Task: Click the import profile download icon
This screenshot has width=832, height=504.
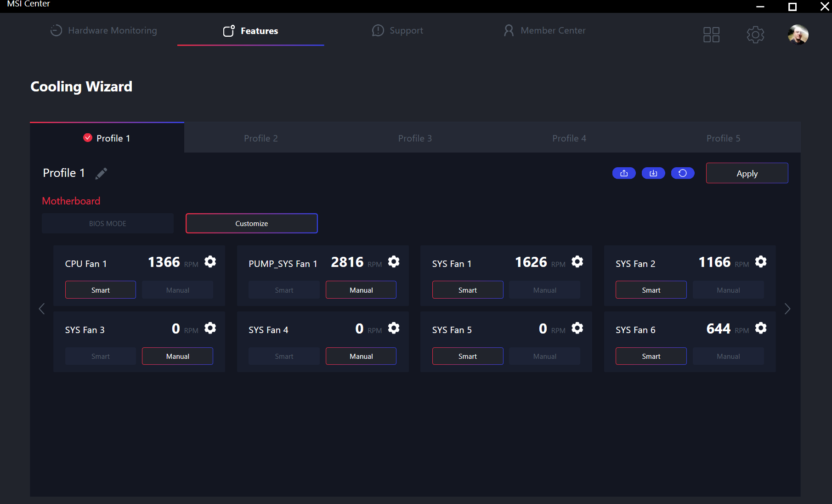Action: (653, 173)
